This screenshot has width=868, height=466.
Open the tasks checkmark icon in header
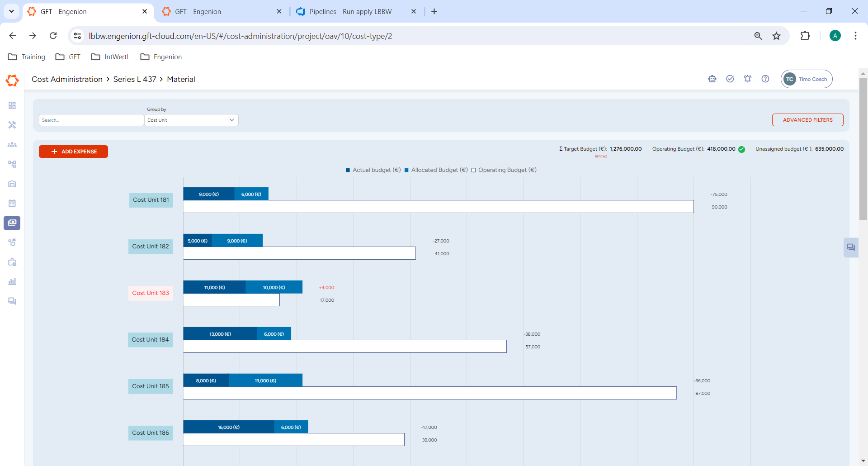coord(730,79)
